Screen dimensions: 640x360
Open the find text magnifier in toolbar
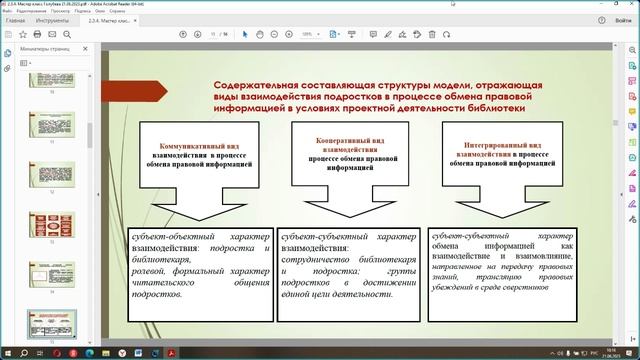[x=67, y=35]
